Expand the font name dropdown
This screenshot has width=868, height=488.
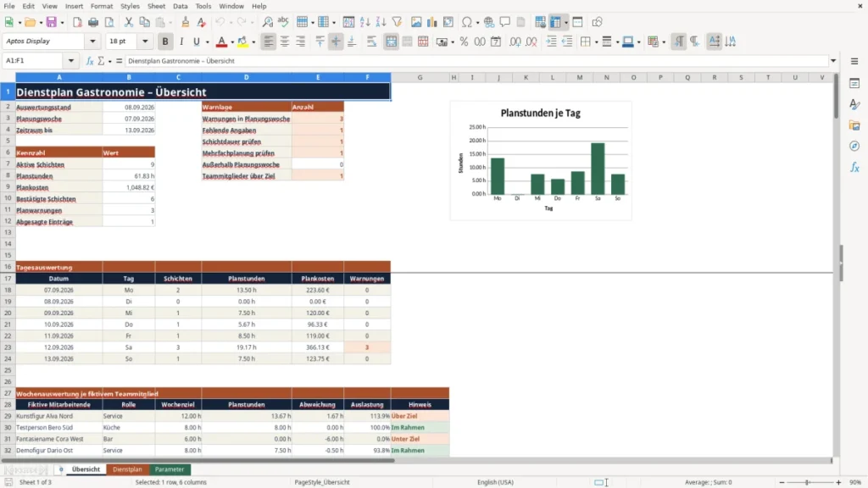92,42
